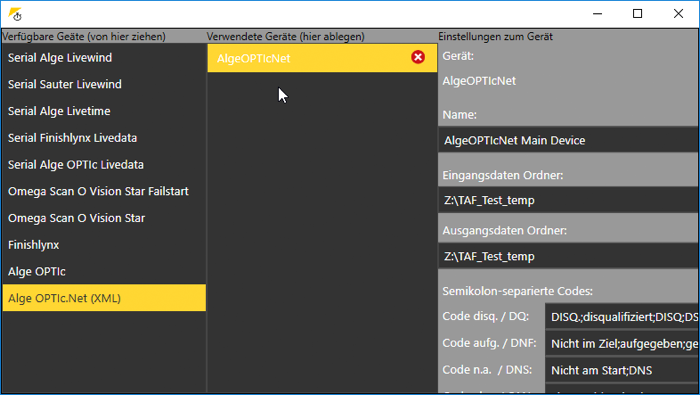Select highlighted Alge OPTIc.Net (XML) item
Viewport: 700px width, 395px height.
(x=104, y=298)
